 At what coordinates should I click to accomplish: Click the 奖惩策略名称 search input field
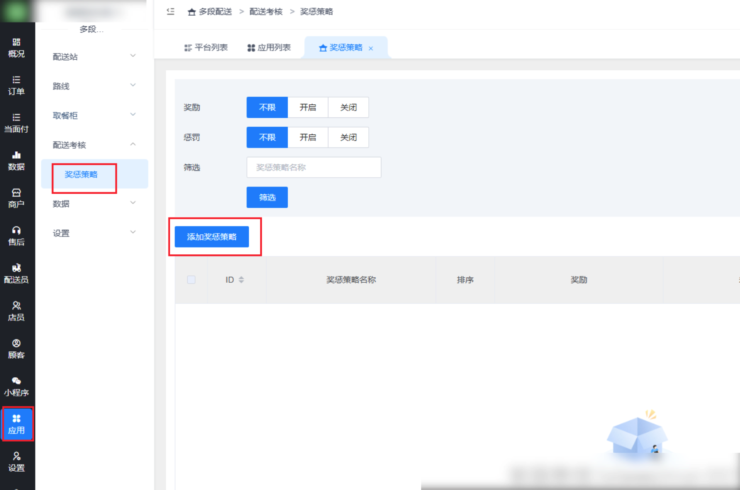[313, 167]
